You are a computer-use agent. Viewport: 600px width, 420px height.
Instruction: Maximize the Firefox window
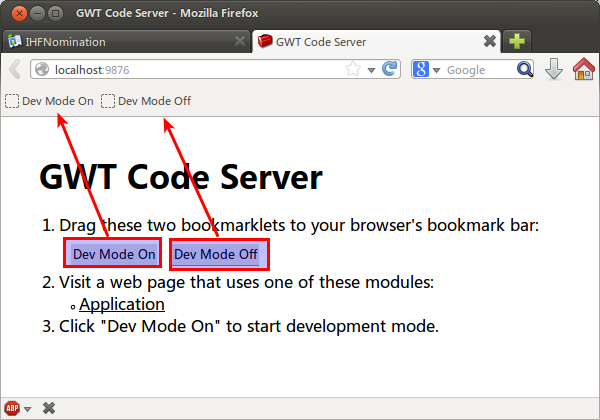tap(55, 13)
